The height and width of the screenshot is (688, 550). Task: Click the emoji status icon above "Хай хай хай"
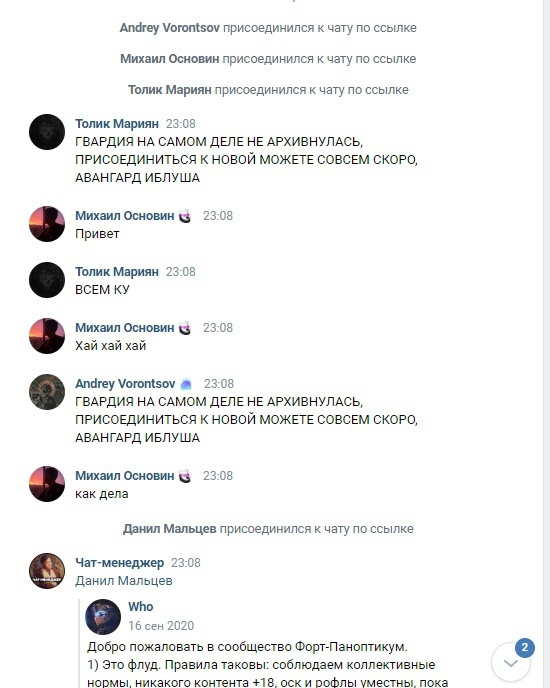click(185, 328)
